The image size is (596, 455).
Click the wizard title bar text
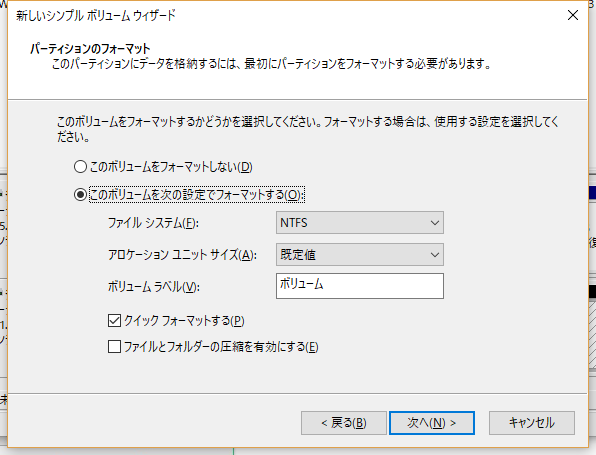[96, 16]
